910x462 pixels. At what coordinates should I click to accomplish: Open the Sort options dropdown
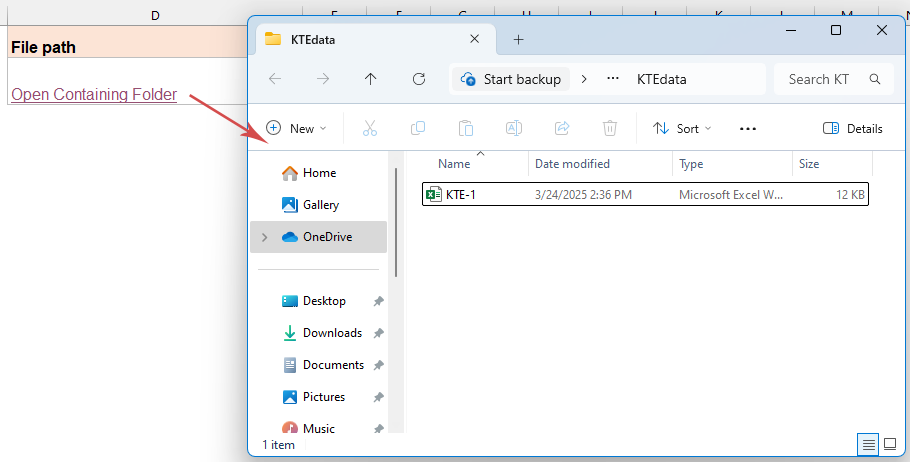682,128
